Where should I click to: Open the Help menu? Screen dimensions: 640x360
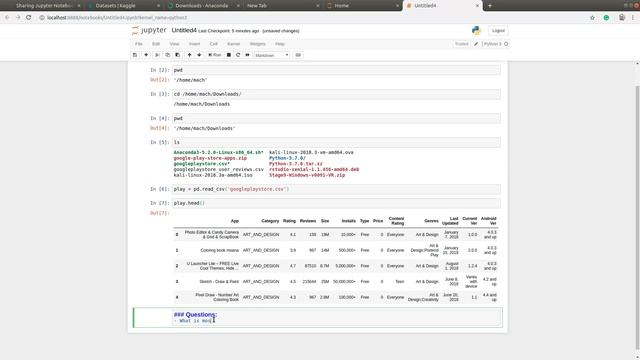pyautogui.click(x=280, y=44)
